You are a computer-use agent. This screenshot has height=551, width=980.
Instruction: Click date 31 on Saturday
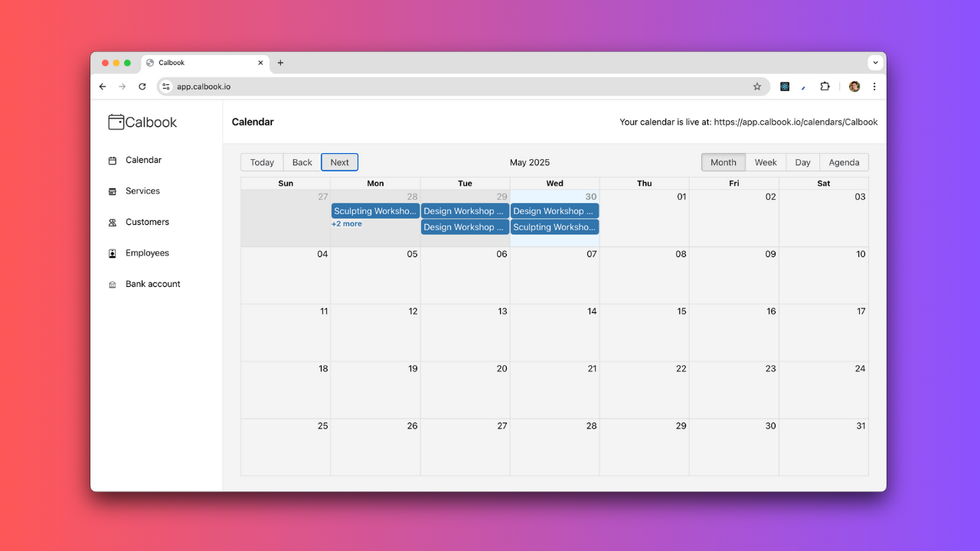point(861,426)
